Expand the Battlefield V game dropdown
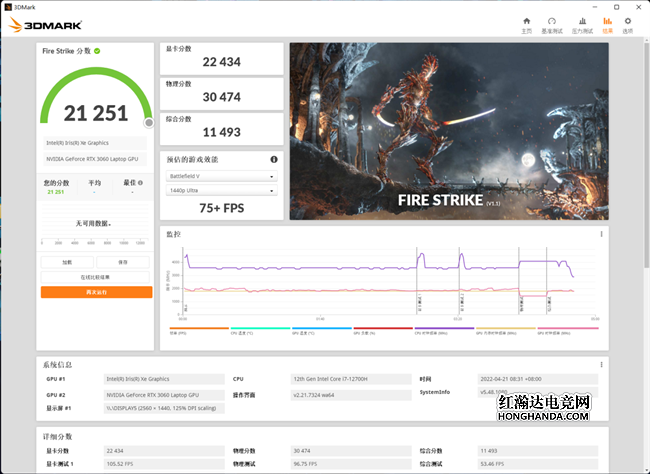Viewport: 650px width, 474px height. coord(221,176)
